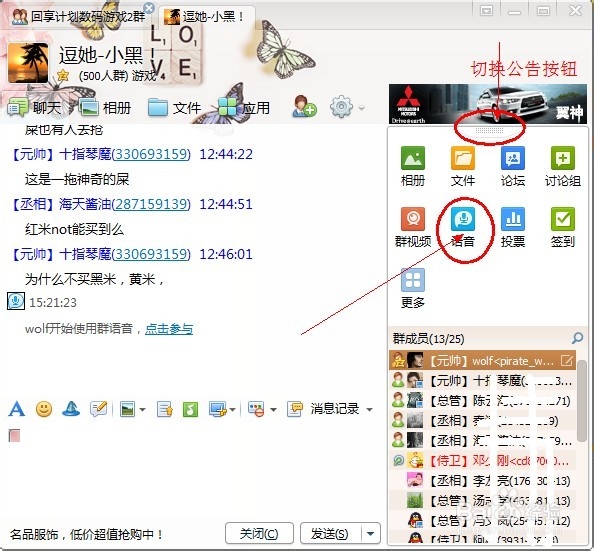Screen dimensions: 594x551
Task: Expand the message blocking dropdown arrow
Action: (x=273, y=410)
